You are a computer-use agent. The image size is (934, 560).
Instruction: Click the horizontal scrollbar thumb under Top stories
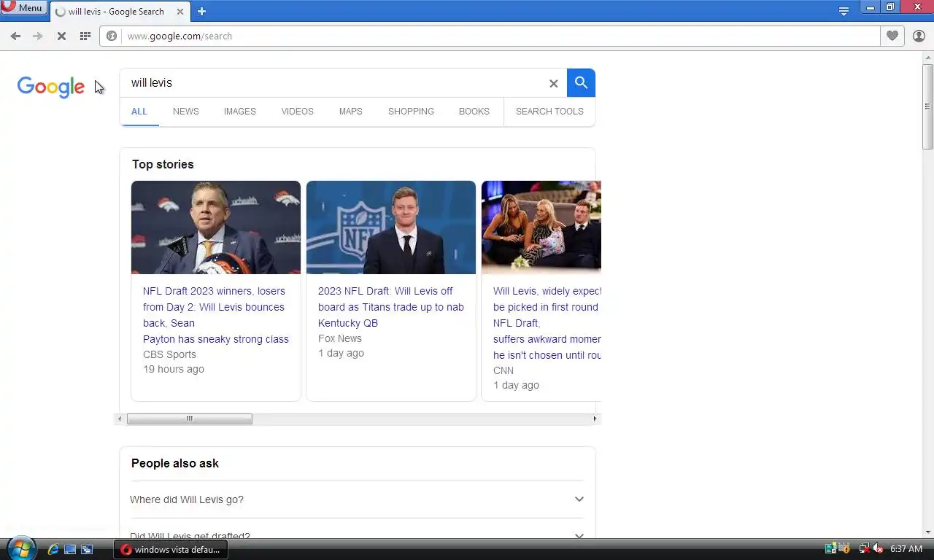point(190,419)
